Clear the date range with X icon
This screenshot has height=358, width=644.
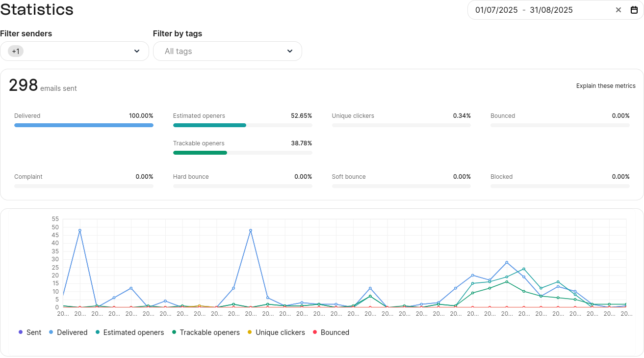pos(618,10)
